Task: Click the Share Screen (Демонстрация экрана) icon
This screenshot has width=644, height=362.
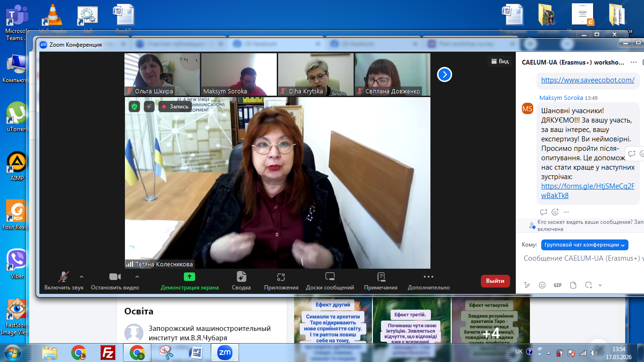Action: pyautogui.click(x=190, y=277)
